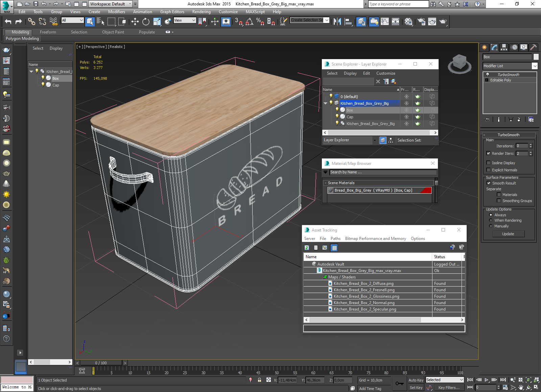Open the Utilities hammer panel tab
This screenshot has height=392, width=541.
coord(533,47)
